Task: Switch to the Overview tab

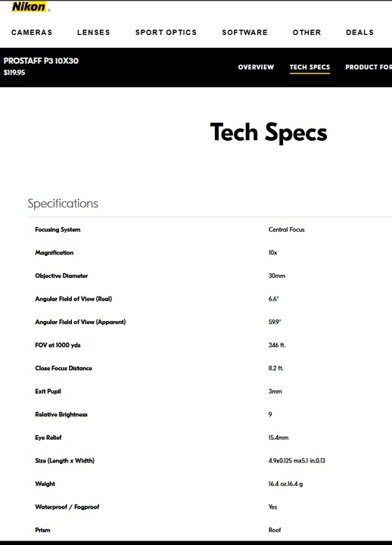Action: 256,67
